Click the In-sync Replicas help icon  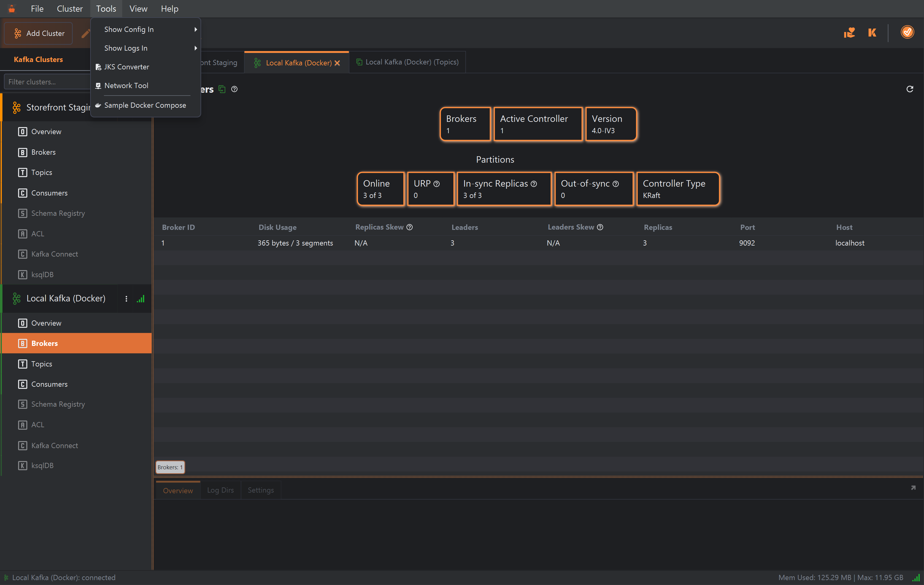click(534, 184)
